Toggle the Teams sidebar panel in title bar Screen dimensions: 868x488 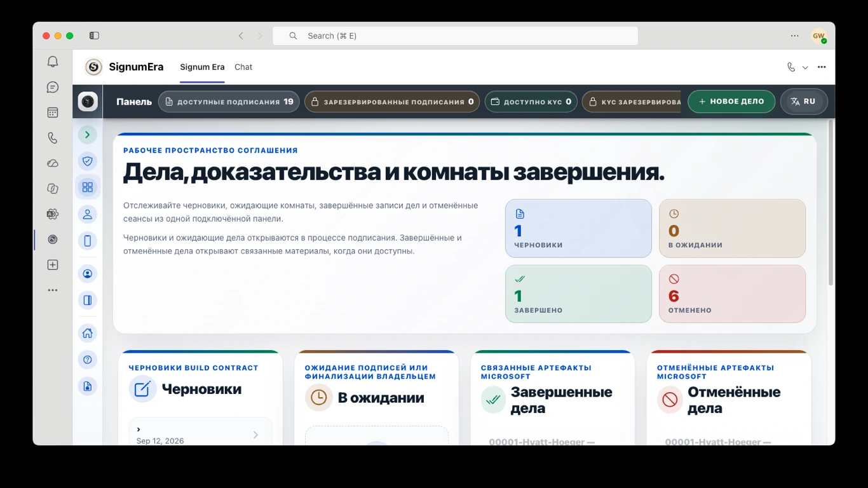click(94, 36)
